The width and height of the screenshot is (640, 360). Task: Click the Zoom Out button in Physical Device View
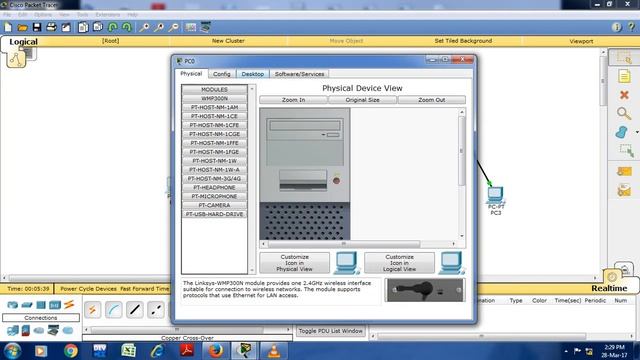point(431,100)
